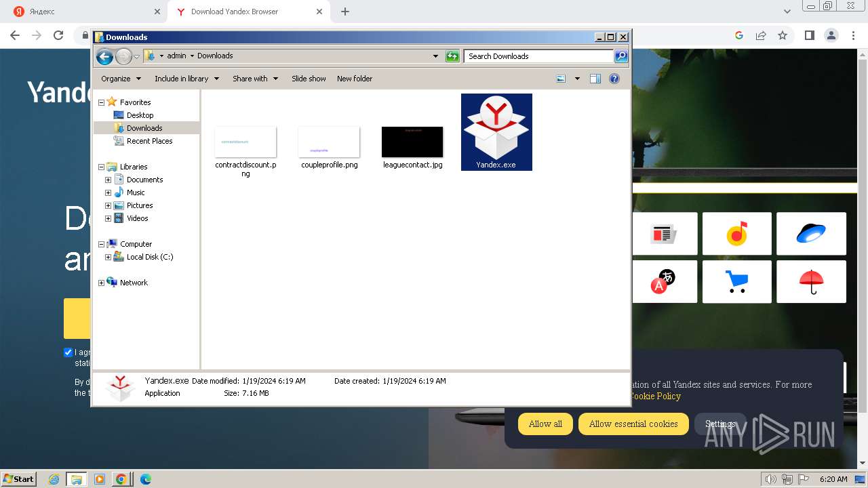Click the search magnifier button in Explorer

click(x=620, y=56)
